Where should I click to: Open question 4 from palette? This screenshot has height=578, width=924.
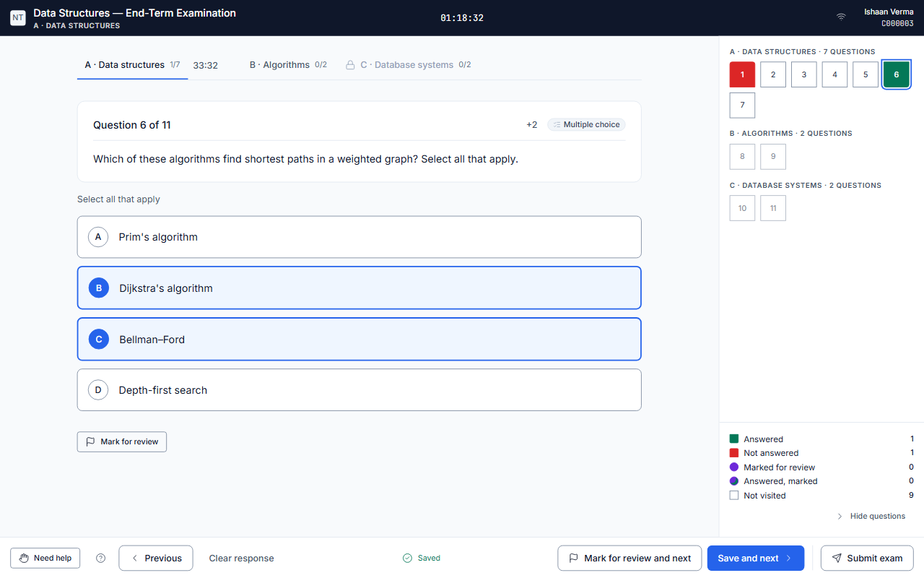point(834,74)
